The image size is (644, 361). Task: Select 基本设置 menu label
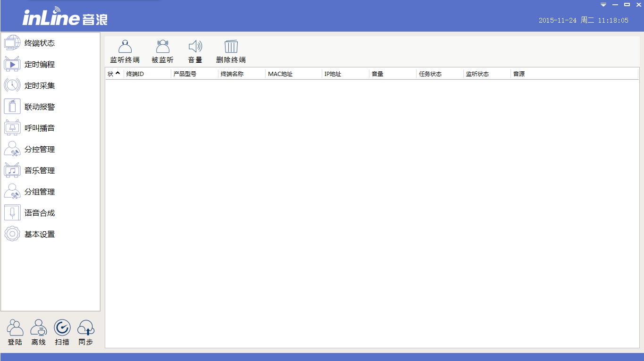pos(40,235)
